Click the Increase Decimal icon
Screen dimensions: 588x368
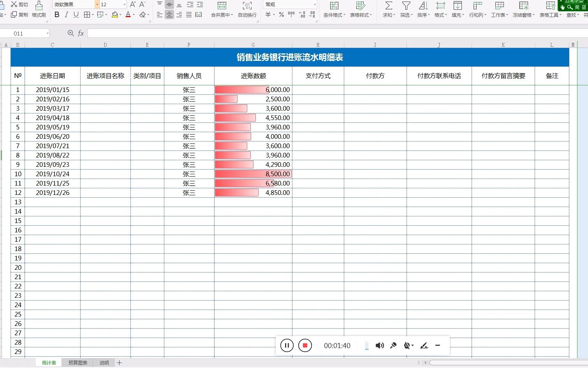tap(302, 14)
